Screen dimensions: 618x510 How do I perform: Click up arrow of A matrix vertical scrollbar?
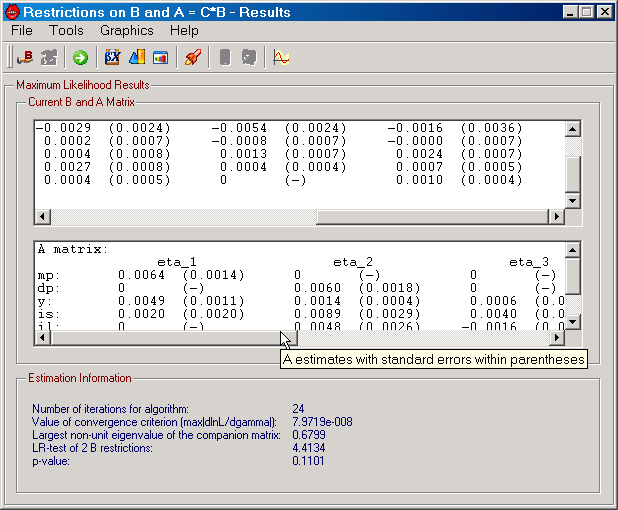[572, 250]
